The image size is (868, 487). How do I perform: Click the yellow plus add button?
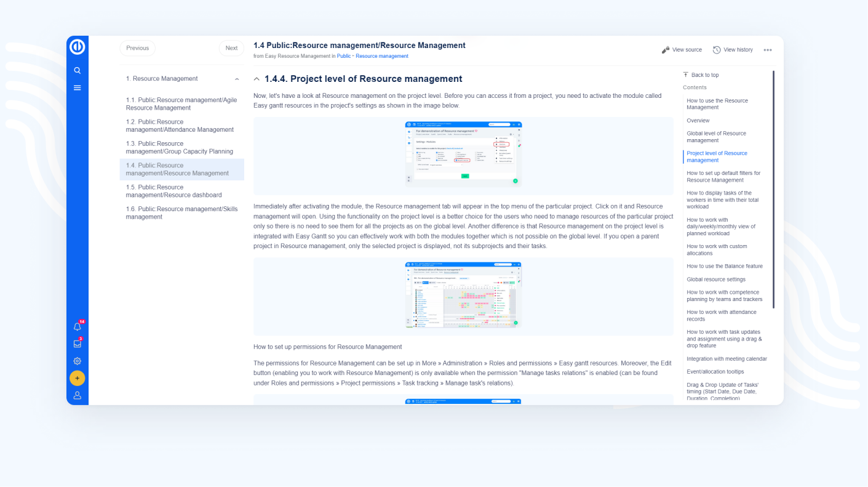[x=78, y=378]
